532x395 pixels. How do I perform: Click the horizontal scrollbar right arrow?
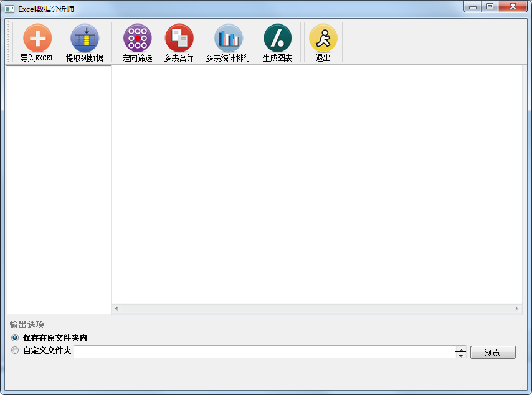point(516,308)
